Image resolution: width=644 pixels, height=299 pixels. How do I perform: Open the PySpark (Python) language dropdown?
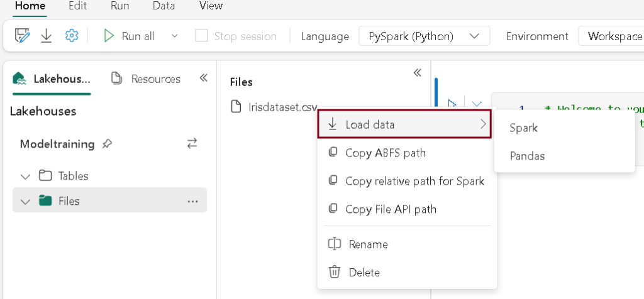pyautogui.click(x=424, y=36)
